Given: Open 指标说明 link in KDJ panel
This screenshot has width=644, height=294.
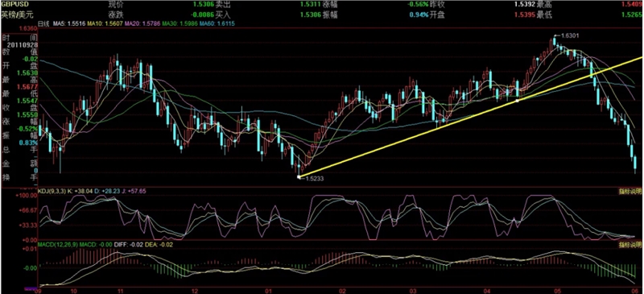Looking at the screenshot, I should 630,191.
